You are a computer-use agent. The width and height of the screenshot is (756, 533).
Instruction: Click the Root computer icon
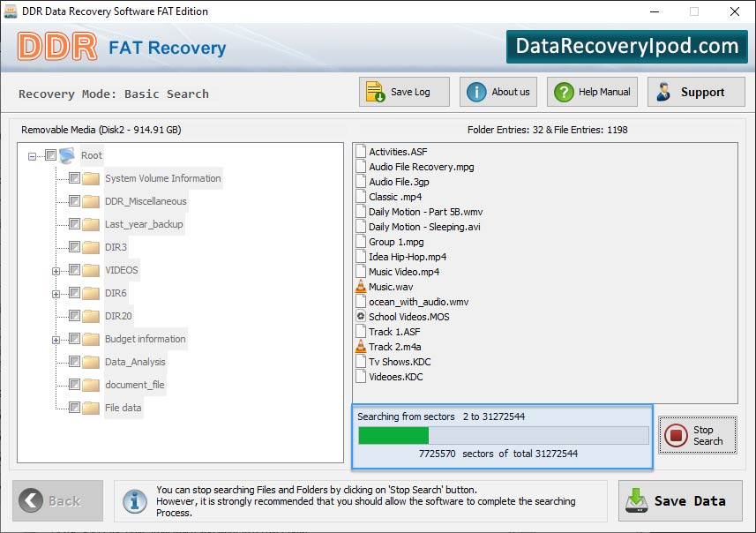tap(67, 155)
